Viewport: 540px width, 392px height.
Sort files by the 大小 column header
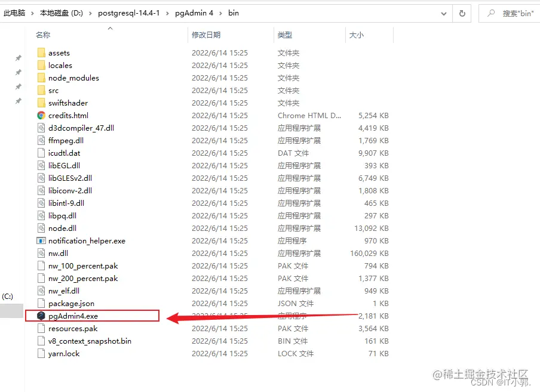point(357,35)
